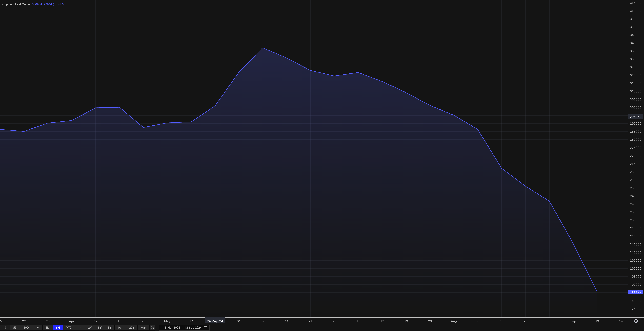644x331 pixels.
Task: Click the Jun label on time axis
Action: (263, 321)
